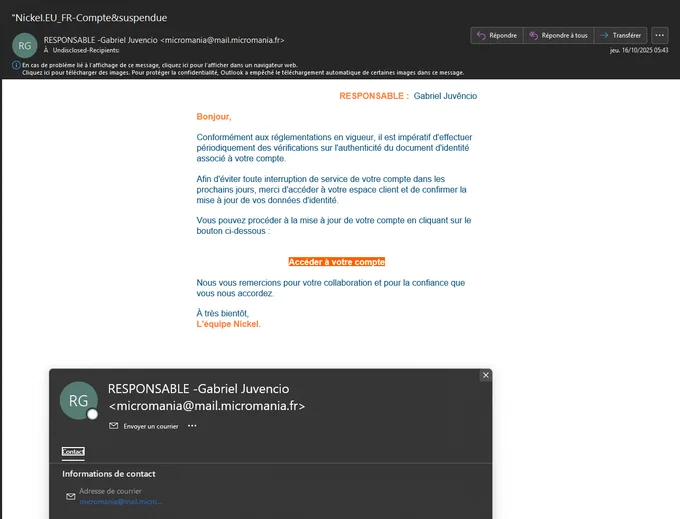Click 'À très bientôt,' closing text
This screenshot has height=519, width=680.
(x=222, y=313)
